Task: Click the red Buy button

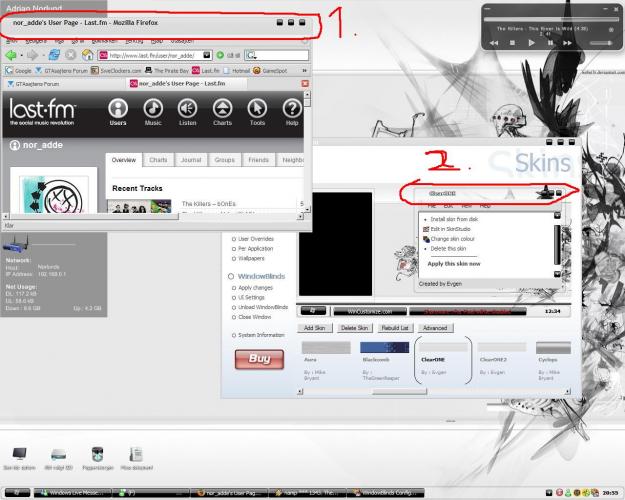Action: [x=258, y=359]
